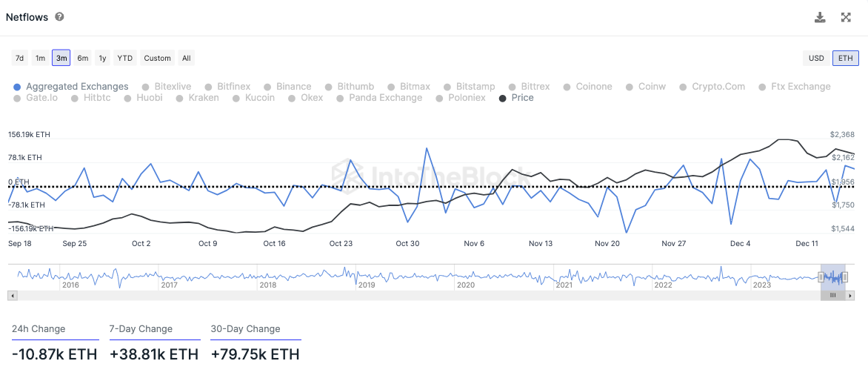
Task: Click scrollbar right arrow under mini chart
Action: tap(851, 295)
